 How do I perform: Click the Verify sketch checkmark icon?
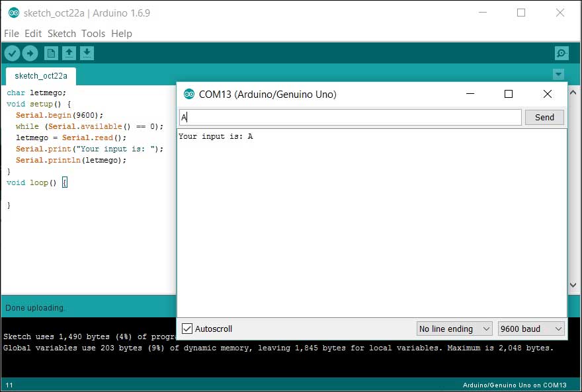pos(12,53)
